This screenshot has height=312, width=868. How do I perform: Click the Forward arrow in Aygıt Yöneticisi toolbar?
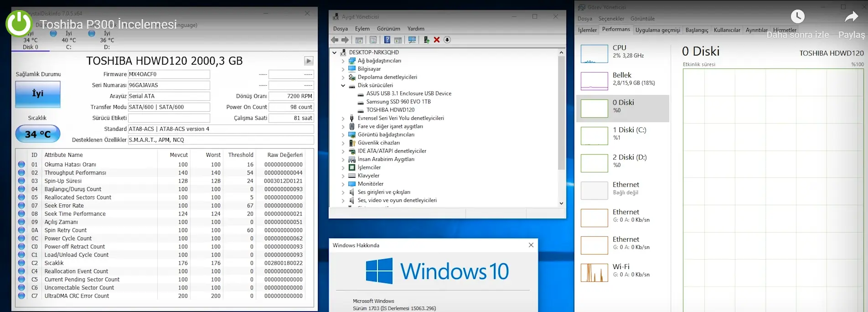[345, 40]
